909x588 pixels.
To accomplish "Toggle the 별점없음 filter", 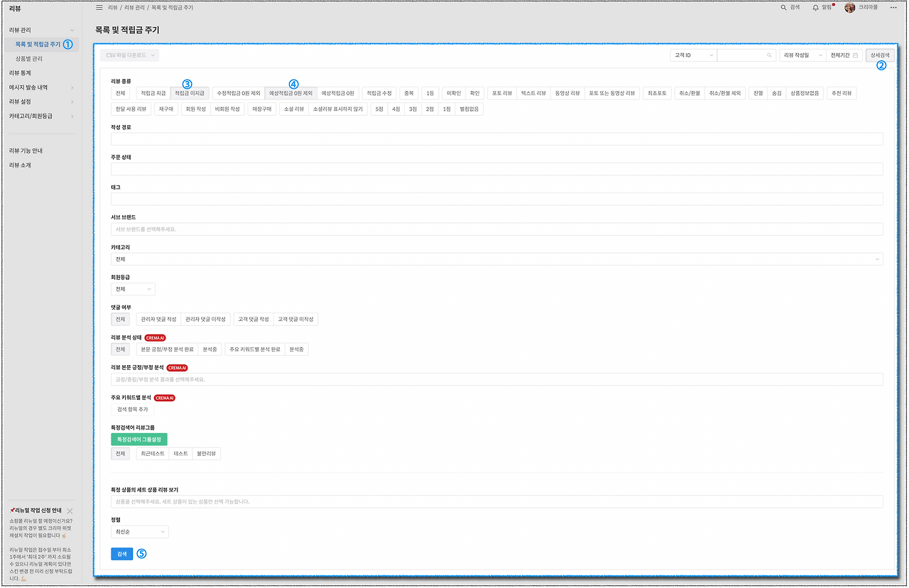I will point(469,109).
